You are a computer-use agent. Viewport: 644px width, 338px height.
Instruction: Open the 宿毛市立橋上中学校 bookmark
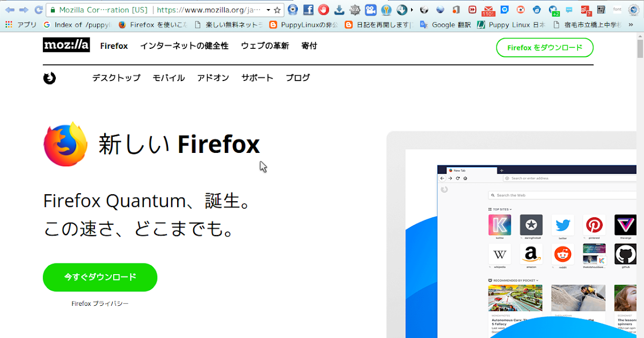587,25
